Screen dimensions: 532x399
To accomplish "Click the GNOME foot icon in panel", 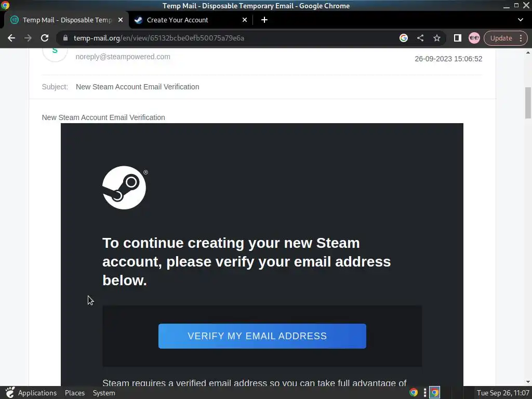I will [10, 393].
